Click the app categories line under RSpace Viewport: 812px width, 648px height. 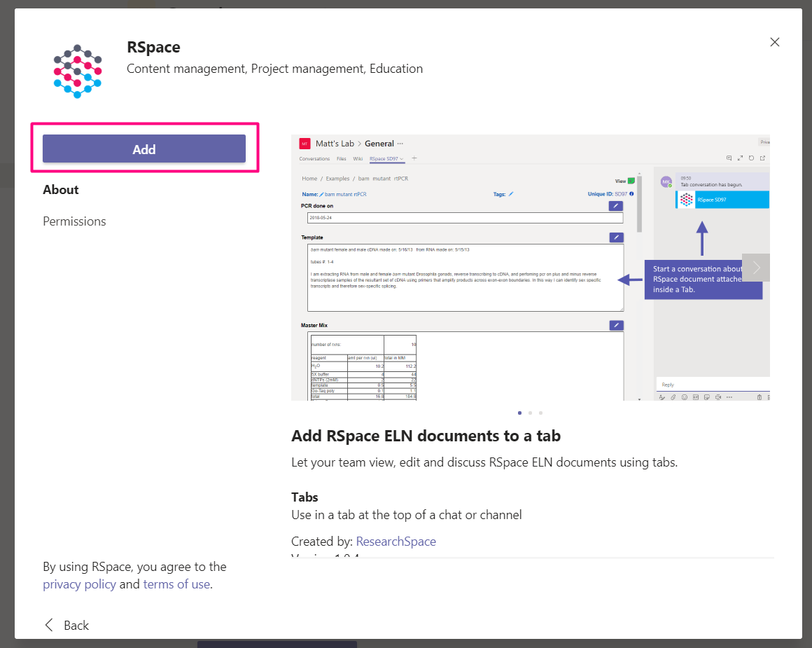tap(274, 69)
